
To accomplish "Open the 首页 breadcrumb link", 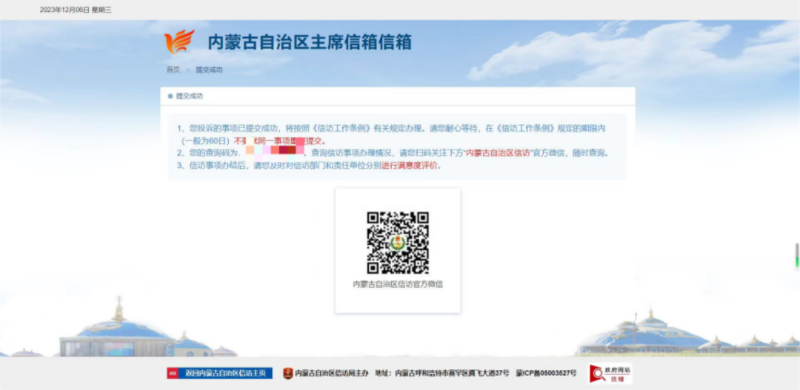I will pos(173,70).
